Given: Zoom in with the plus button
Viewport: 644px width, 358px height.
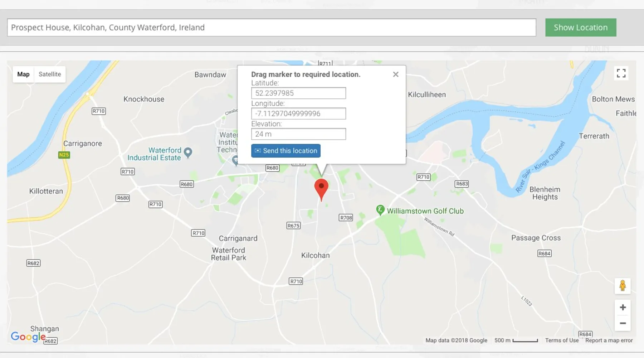Looking at the screenshot, I should (623, 308).
